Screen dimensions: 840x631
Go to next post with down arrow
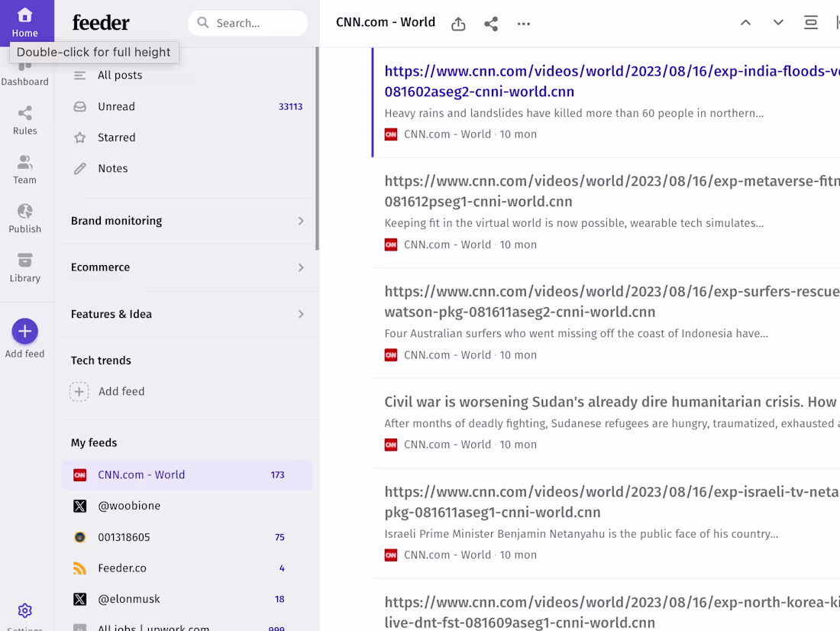[778, 22]
